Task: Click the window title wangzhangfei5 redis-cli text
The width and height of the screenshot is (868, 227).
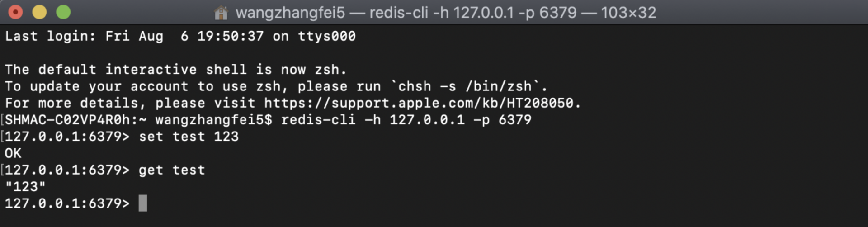Action: [445, 13]
